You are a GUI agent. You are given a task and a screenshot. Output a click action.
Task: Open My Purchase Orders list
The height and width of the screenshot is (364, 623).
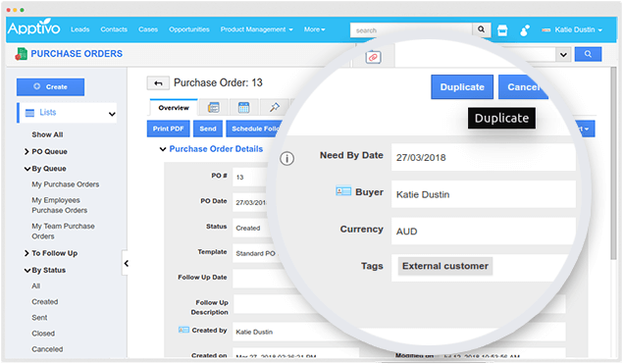pyautogui.click(x=66, y=184)
